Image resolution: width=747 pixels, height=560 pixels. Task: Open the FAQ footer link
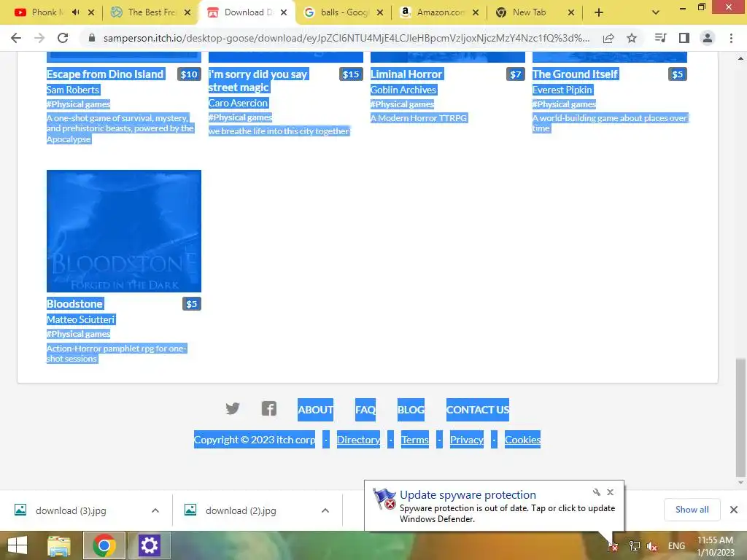tap(365, 410)
